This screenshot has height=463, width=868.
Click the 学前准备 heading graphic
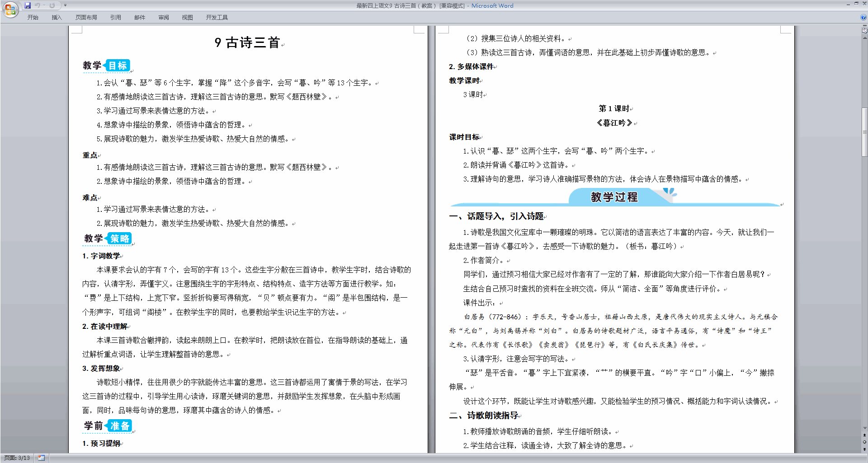click(x=108, y=426)
